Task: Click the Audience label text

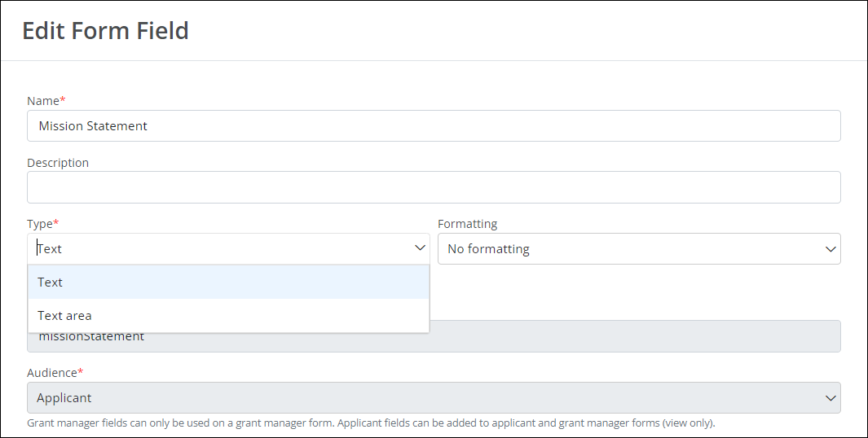Action: (x=51, y=373)
